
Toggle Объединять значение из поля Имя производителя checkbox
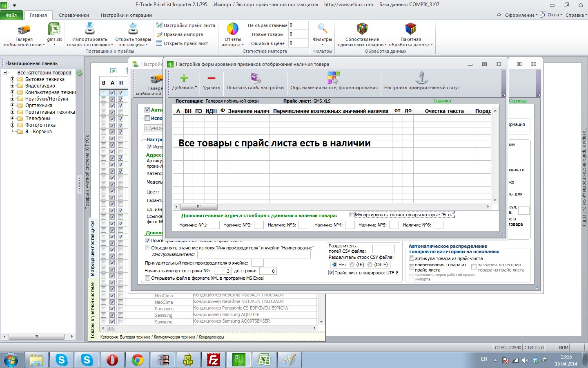[x=147, y=248]
